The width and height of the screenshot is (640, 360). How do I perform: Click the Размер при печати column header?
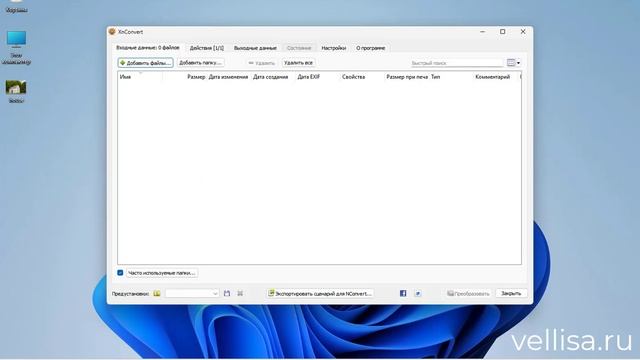[x=407, y=77]
